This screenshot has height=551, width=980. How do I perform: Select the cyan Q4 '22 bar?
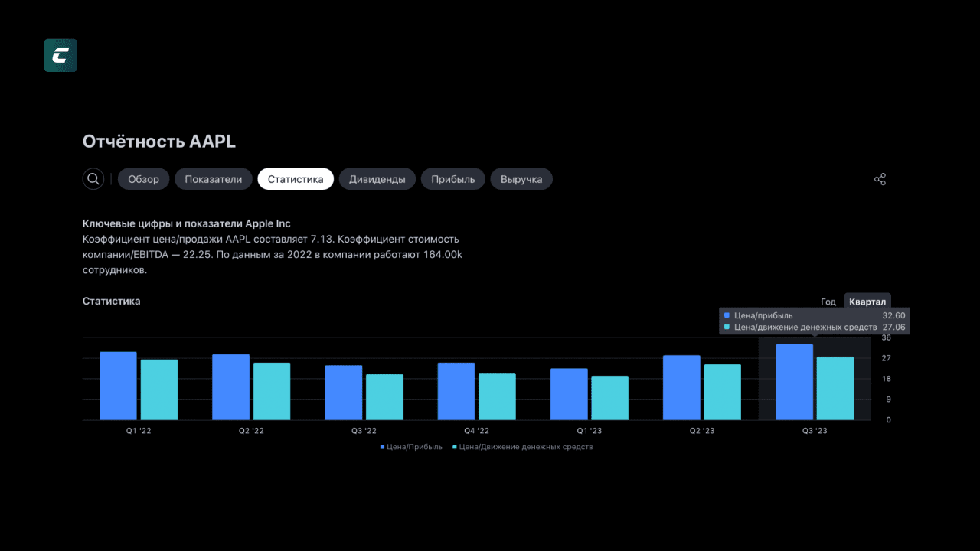pyautogui.click(x=498, y=396)
